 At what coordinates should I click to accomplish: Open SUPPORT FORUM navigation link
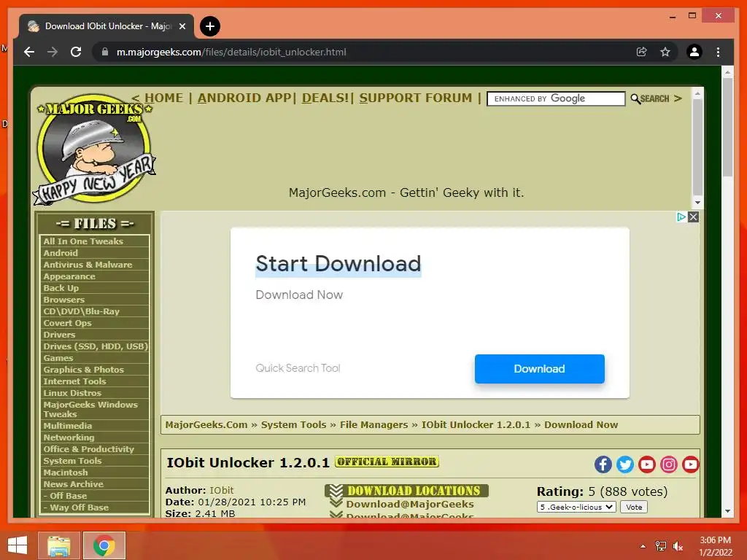click(x=415, y=98)
